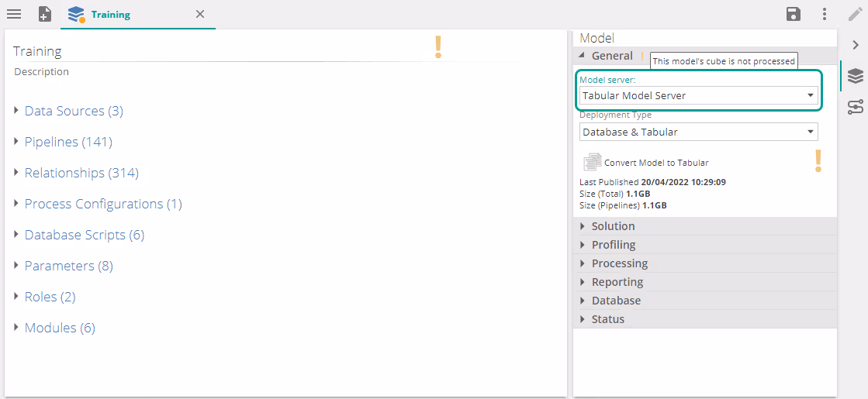Screen dimensions: 868x399
Task: Open the Deployment Type dropdown
Action: click(x=698, y=132)
